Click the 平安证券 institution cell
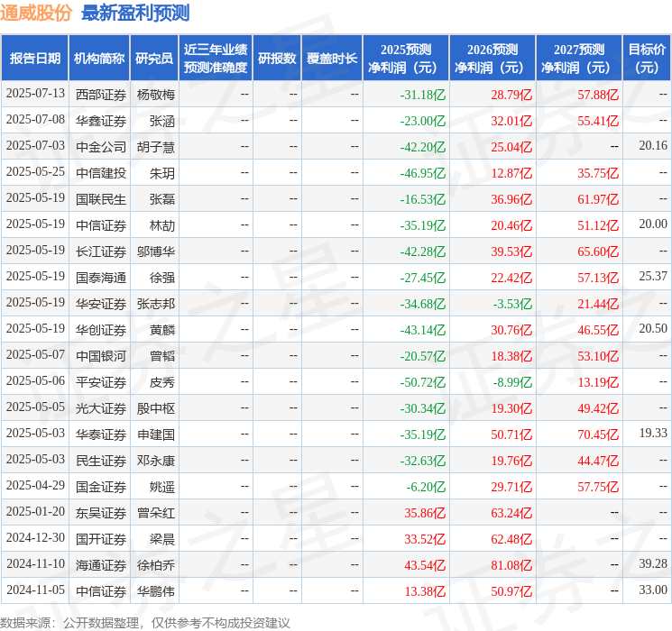672x631 pixels. click(101, 382)
